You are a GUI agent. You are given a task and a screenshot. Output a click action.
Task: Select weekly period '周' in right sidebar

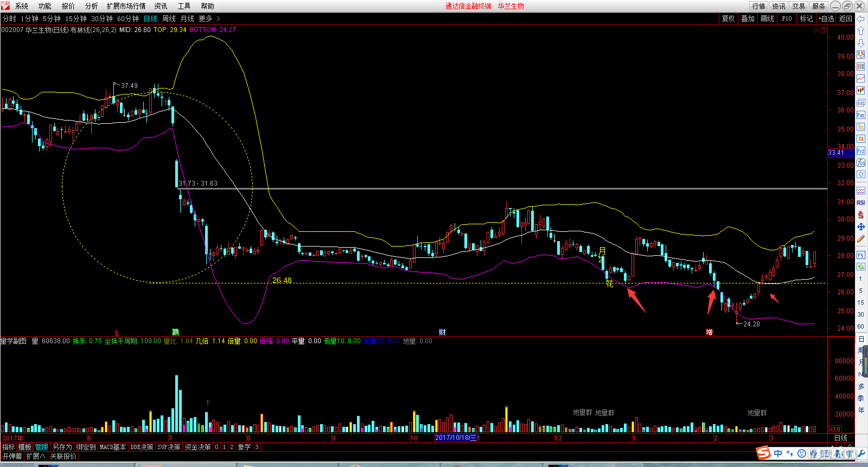[x=860, y=350]
